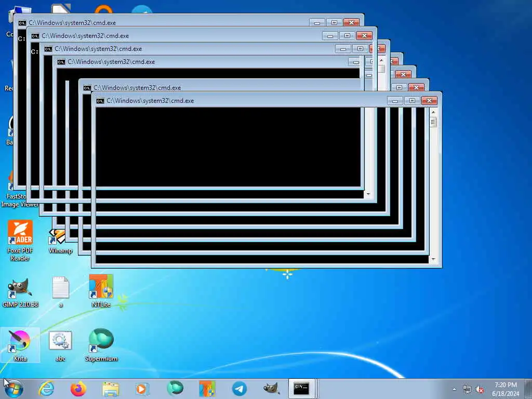Minimize the front cmd.exe window
Viewport: 532px width, 399px height.
[395, 101]
